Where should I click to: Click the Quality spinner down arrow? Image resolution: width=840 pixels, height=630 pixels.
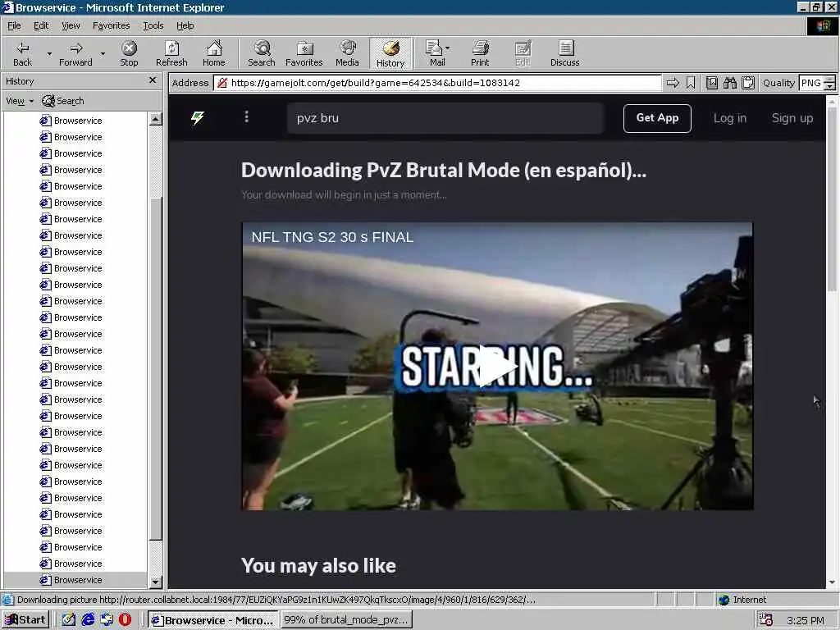click(830, 87)
